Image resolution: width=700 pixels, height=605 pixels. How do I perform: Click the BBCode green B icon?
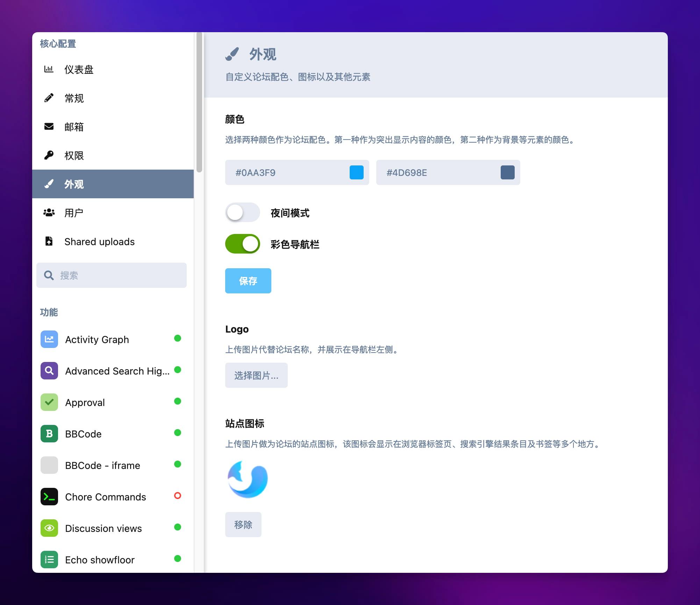[x=49, y=434]
